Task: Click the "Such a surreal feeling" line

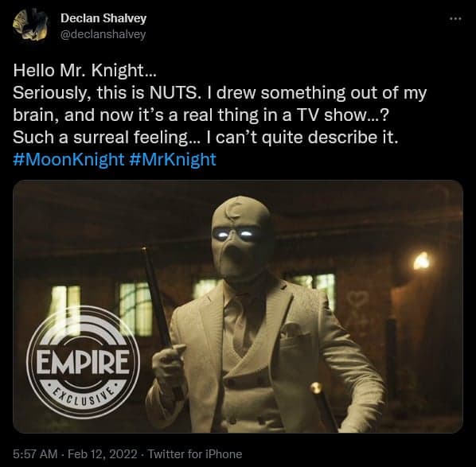Action: click(x=205, y=137)
